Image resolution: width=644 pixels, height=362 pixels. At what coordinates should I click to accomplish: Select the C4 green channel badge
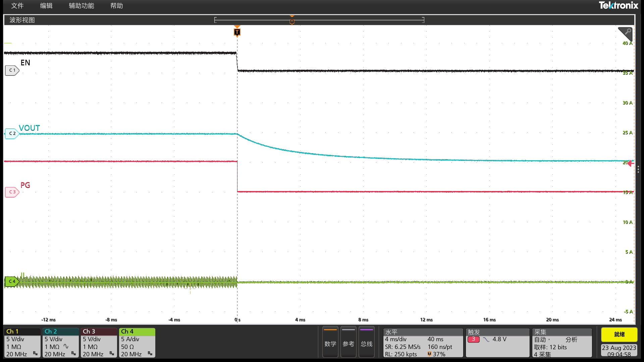click(x=12, y=282)
